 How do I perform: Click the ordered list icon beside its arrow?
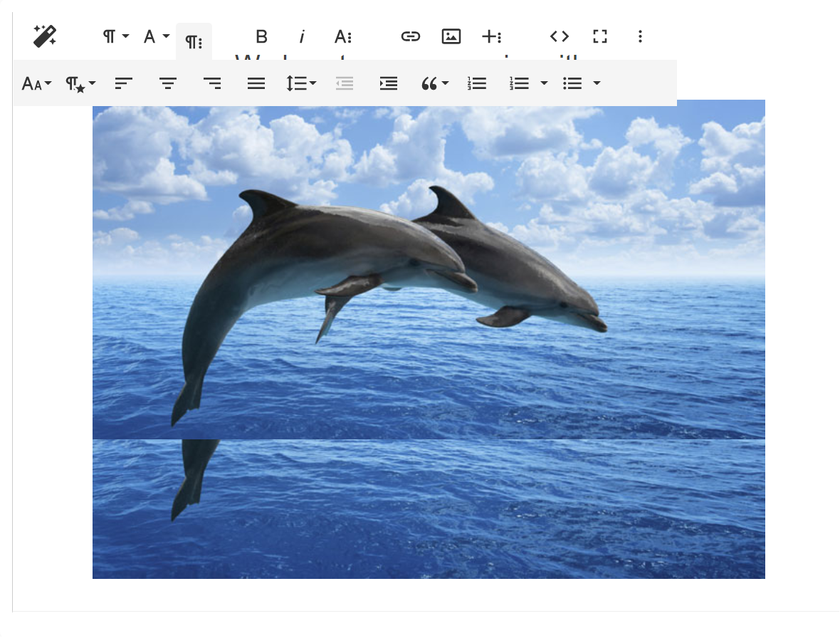[520, 83]
